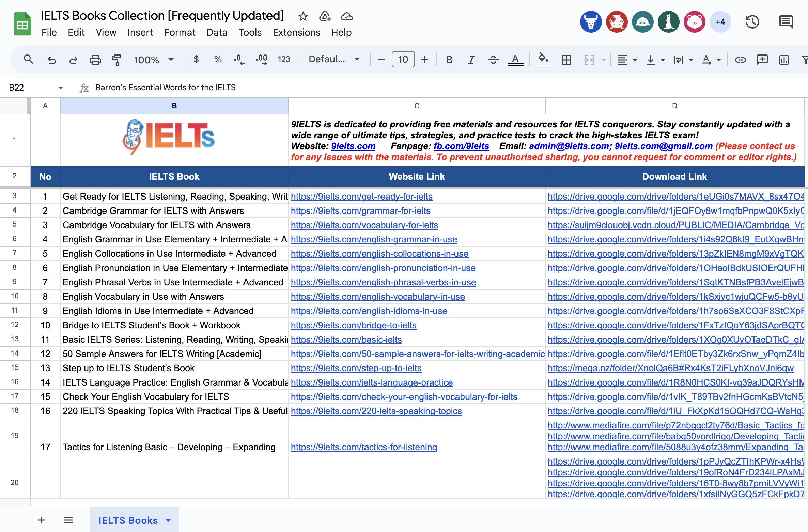Open the 9ielts.com website link
The width and height of the screenshot is (808, 532).
pos(353,146)
